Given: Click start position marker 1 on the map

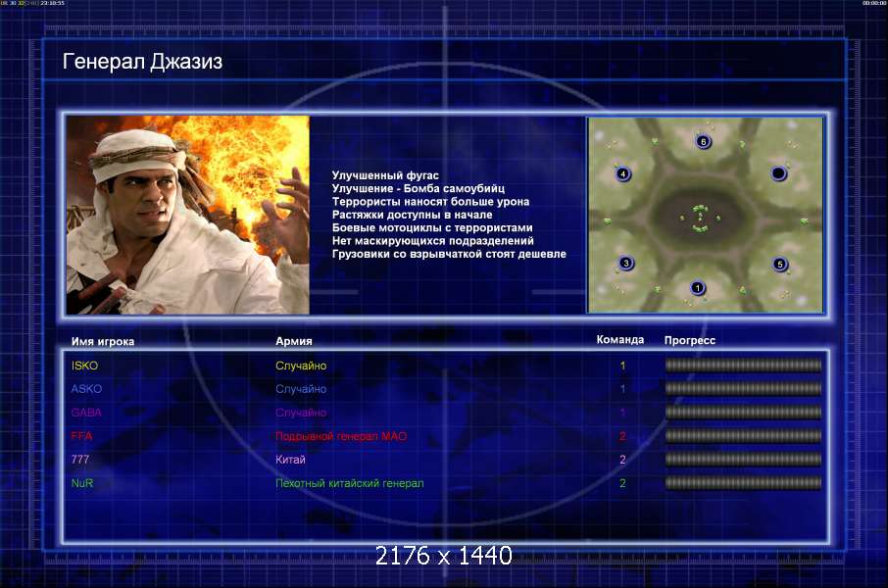Looking at the screenshot, I should 697,288.
